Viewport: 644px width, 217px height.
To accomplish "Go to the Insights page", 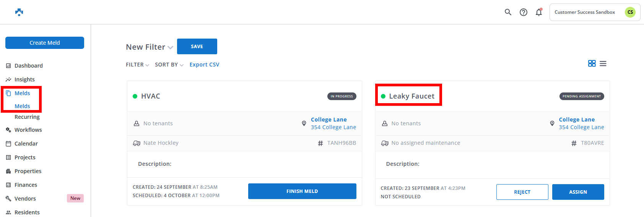I will pos(24,79).
